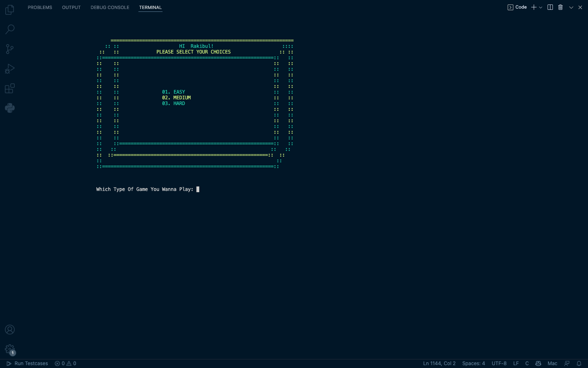588x368 pixels.
Task: Switch to the PROBLEMS tab
Action: (40, 7)
